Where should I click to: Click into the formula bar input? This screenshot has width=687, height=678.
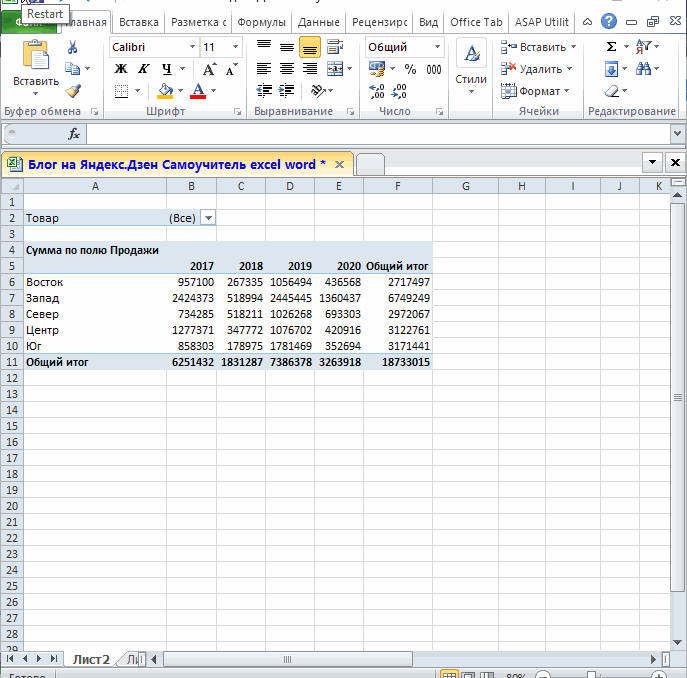[x=378, y=134]
